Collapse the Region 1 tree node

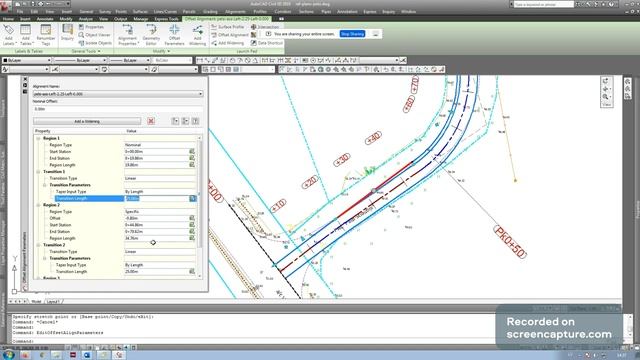click(38, 138)
